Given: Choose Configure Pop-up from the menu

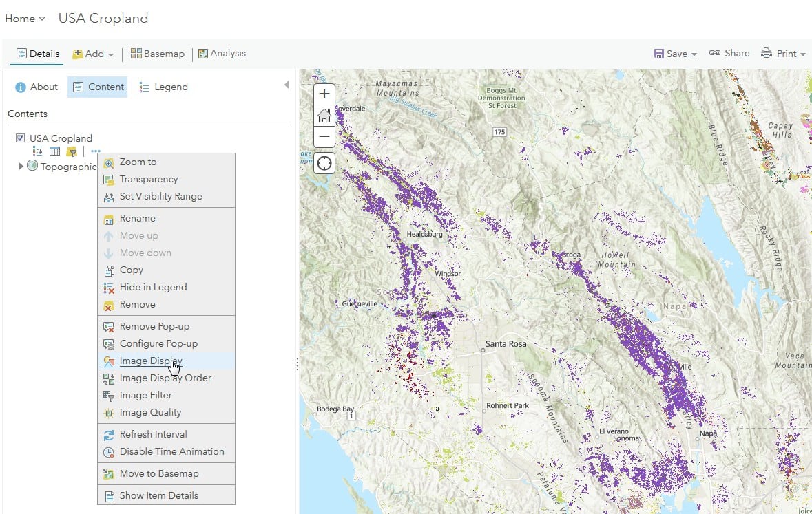Looking at the screenshot, I should coord(156,343).
